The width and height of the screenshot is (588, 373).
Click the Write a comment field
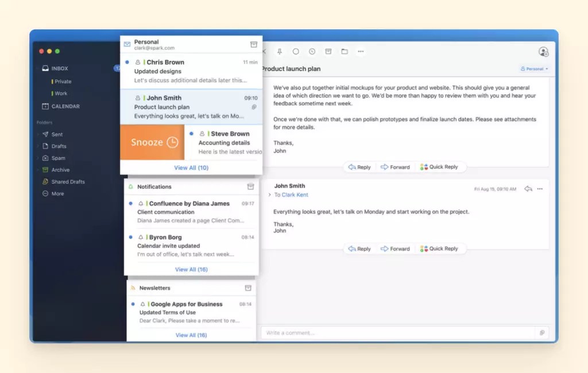[345, 332]
